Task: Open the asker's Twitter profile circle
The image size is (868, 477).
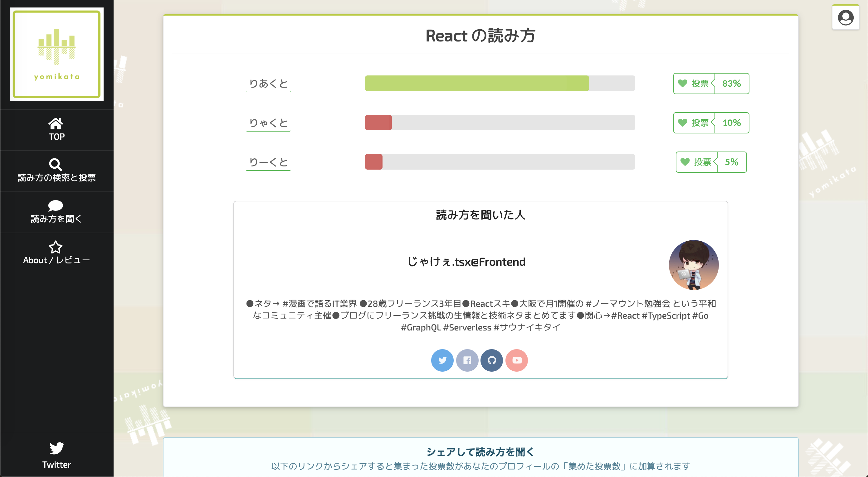Action: pos(442,360)
